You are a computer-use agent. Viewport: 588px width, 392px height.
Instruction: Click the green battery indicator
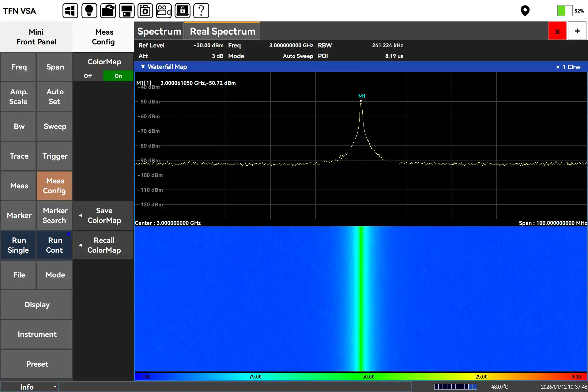coord(565,11)
